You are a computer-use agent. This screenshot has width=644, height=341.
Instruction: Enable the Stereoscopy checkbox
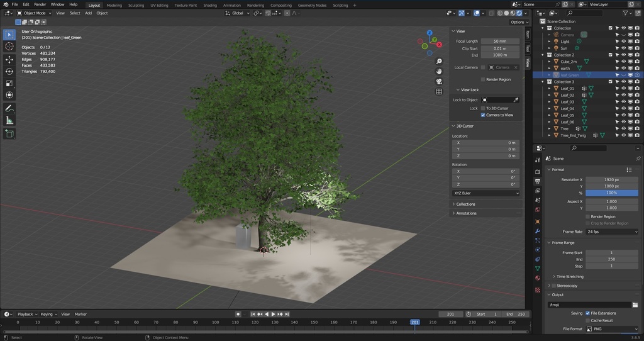[x=553, y=286]
